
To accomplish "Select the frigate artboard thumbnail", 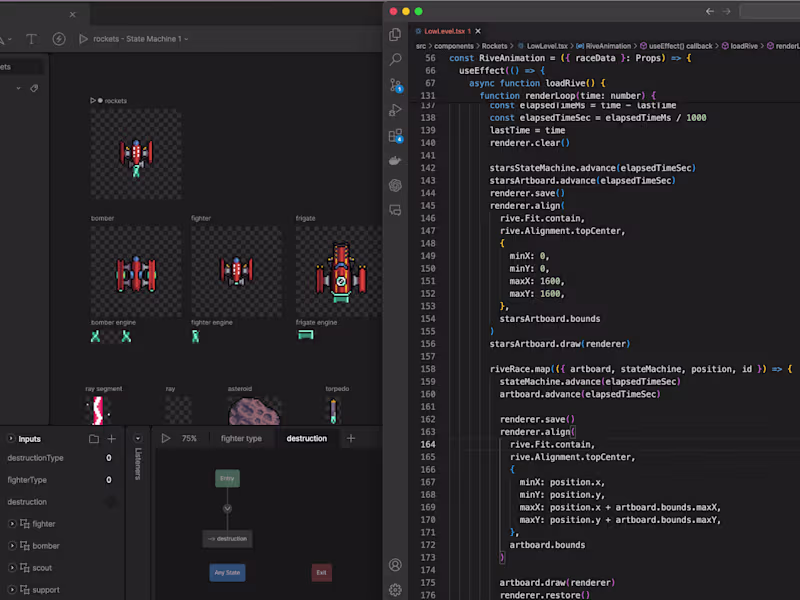I will [x=340, y=271].
